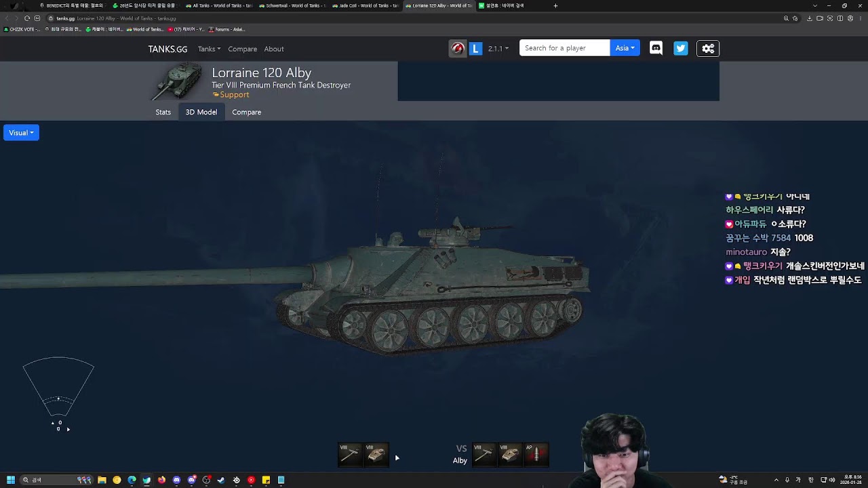Screen dimensions: 868x488
Task: Open the yellow Sticky Notes taskbar app
Action: [x=266, y=480]
